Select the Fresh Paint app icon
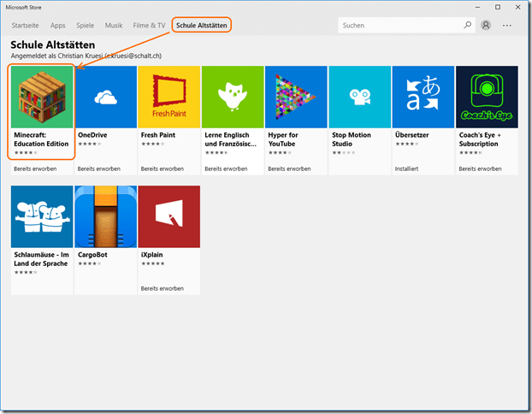The width and height of the screenshot is (532, 414). (x=169, y=98)
